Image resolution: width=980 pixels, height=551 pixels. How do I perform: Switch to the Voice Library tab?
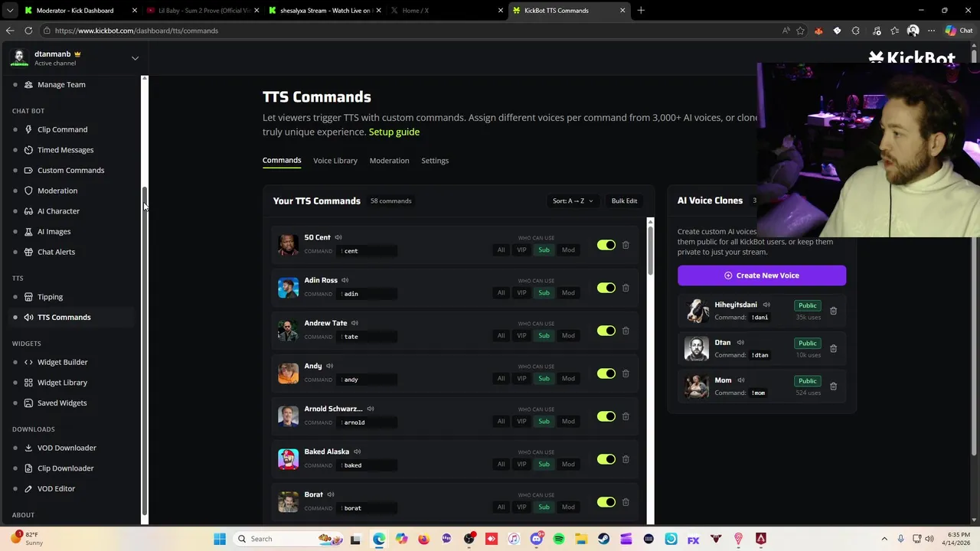click(335, 161)
